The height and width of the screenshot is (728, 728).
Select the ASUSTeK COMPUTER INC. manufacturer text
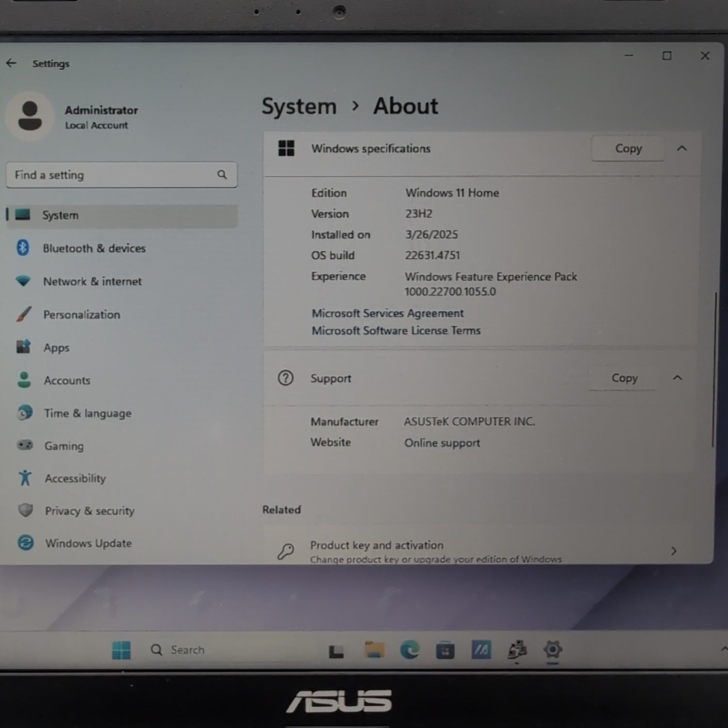469,421
